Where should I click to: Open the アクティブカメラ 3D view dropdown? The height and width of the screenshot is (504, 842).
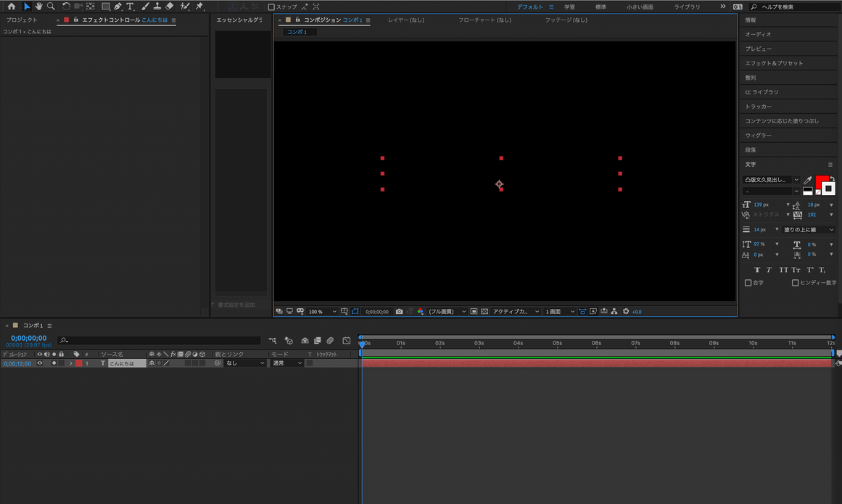coord(516,311)
